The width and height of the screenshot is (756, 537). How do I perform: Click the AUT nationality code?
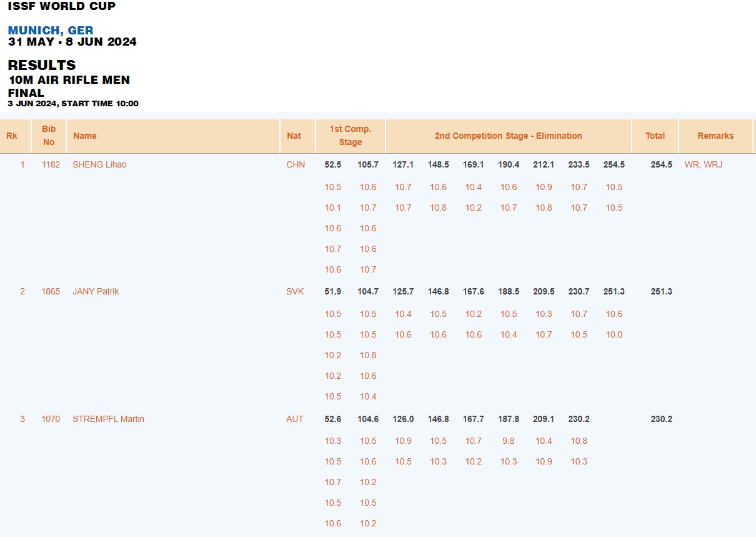tap(295, 419)
